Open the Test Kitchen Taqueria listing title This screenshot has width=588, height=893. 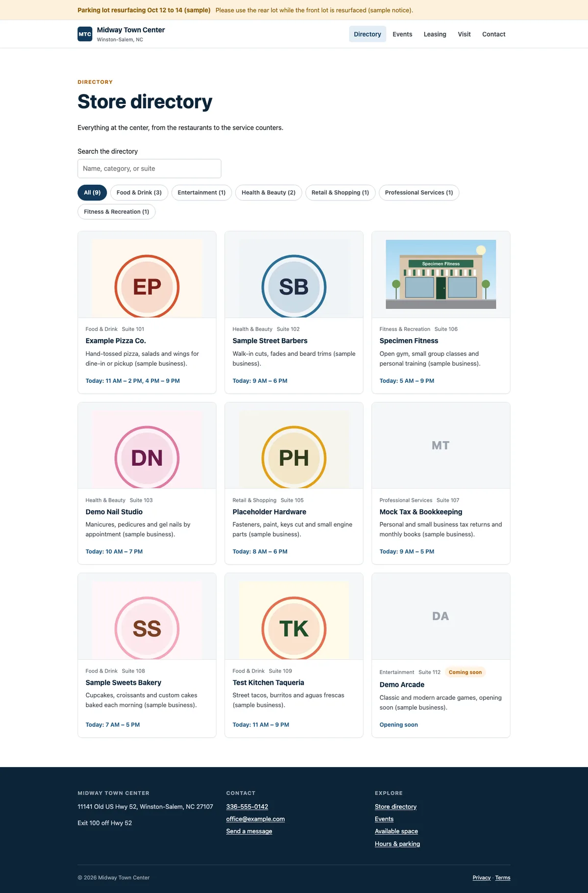(269, 682)
